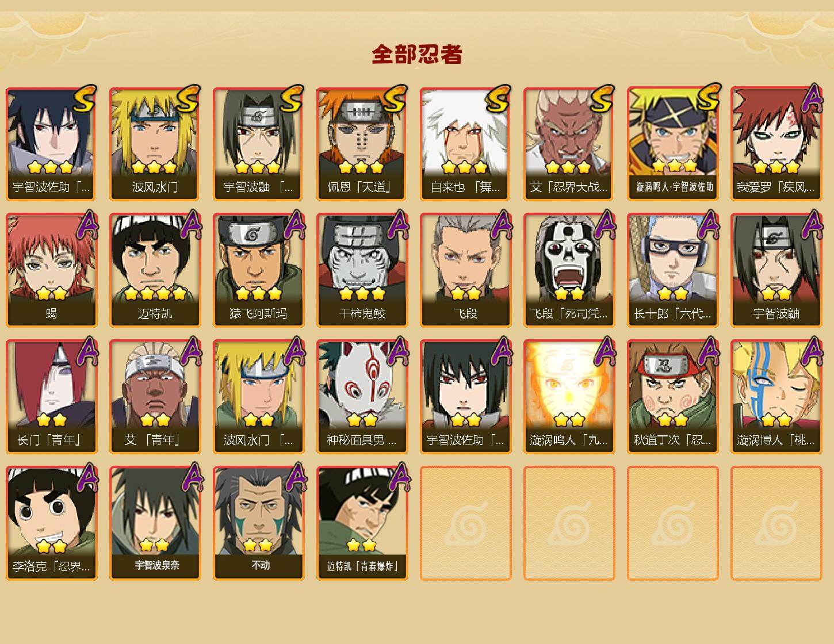Click the 猿飞阿斯玛 ninja portrait
834x644 pixels.
(258, 270)
